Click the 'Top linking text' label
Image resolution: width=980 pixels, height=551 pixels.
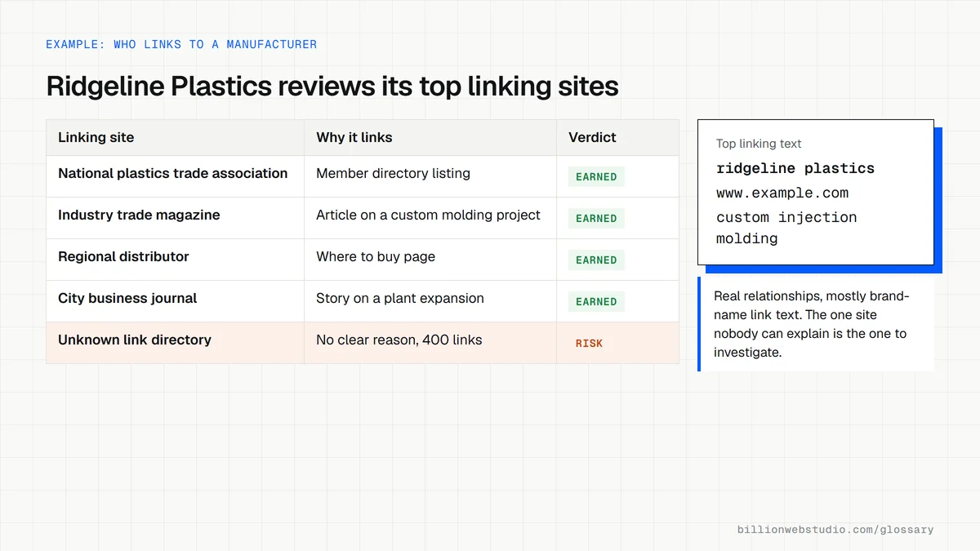(x=759, y=144)
